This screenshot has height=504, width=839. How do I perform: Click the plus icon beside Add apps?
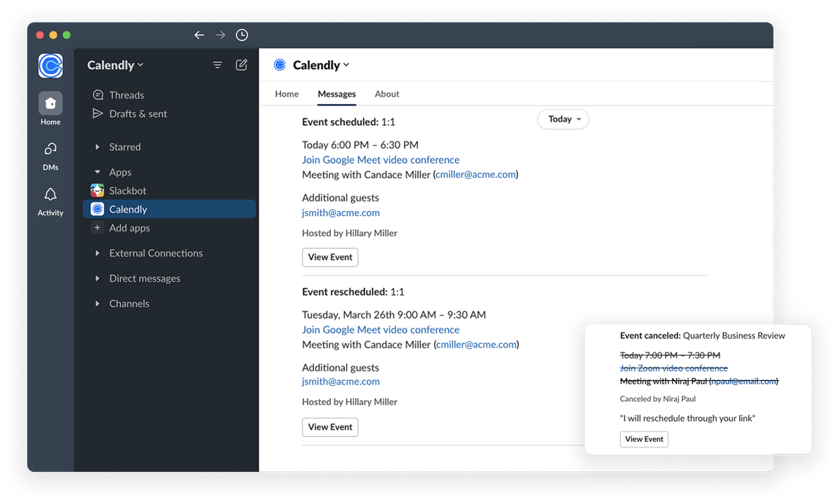(x=98, y=228)
